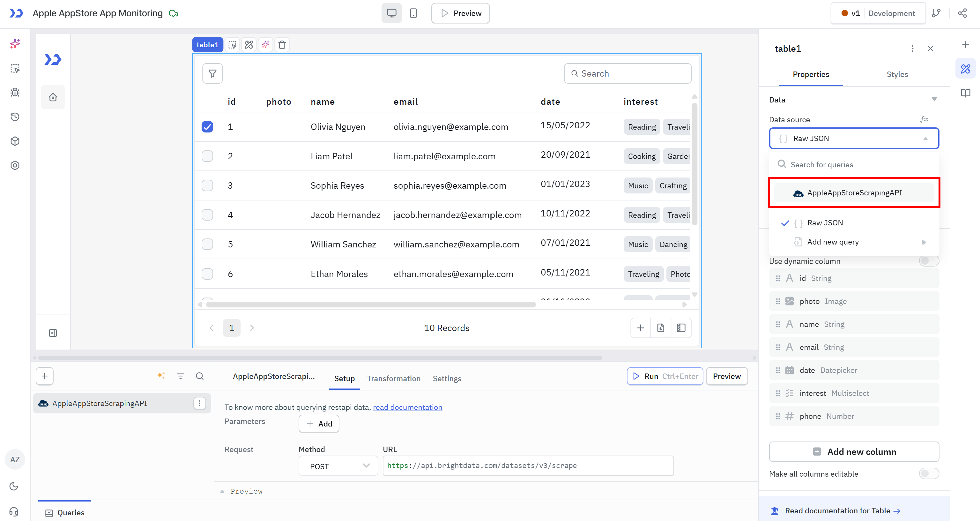Check the row for William Sanchez
Screen dimensions: 980x521
pos(207,244)
